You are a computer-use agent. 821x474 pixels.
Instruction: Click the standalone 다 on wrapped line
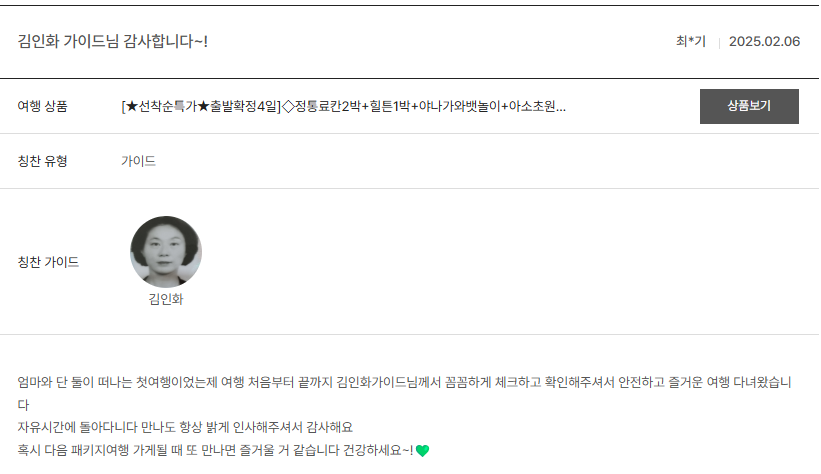tap(23, 405)
